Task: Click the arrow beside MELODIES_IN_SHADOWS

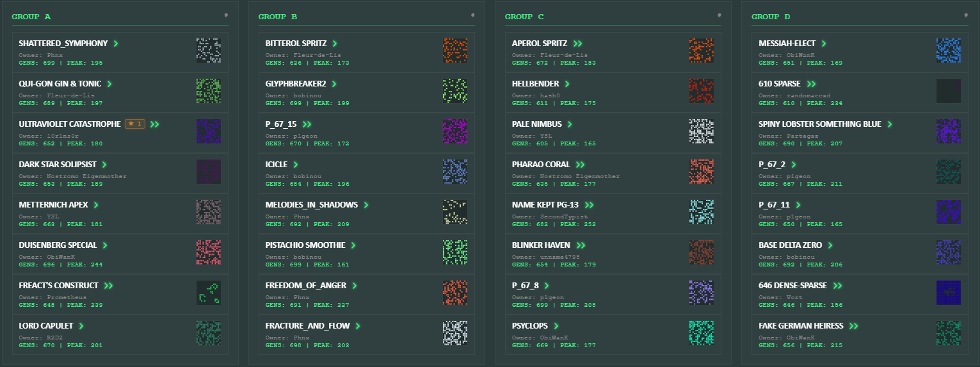Action: (x=366, y=205)
